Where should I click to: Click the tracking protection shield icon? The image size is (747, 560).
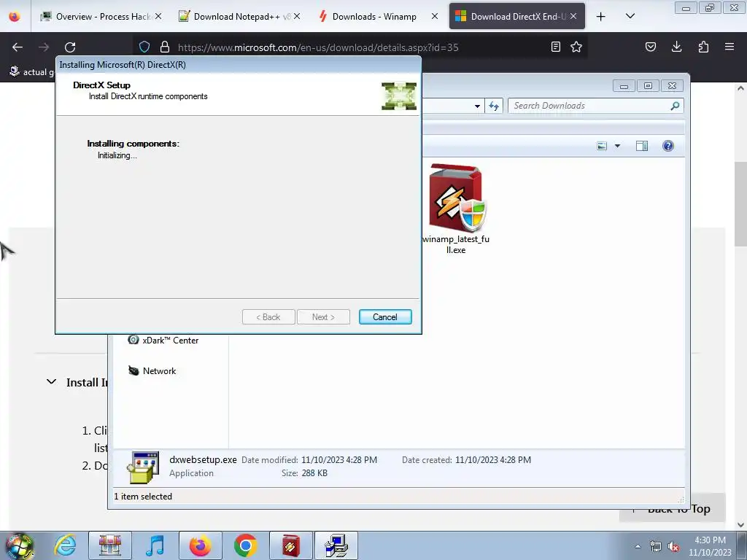pyautogui.click(x=144, y=47)
